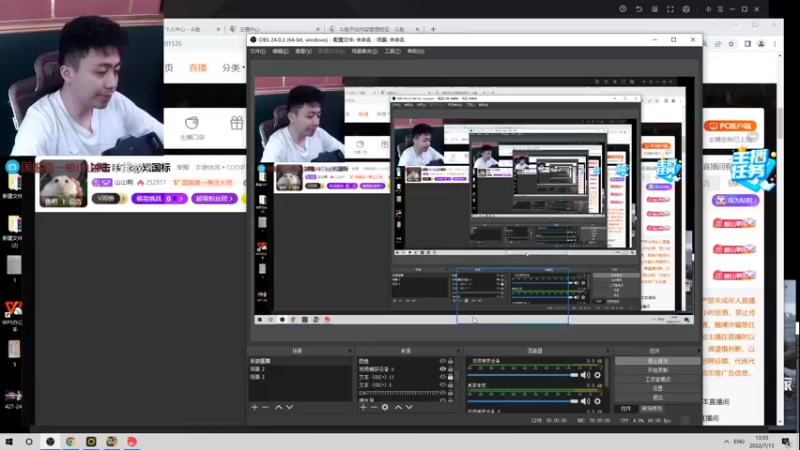Bookmark the page with Chrome's star icon
The height and width of the screenshot is (450, 800).
tap(731, 44)
